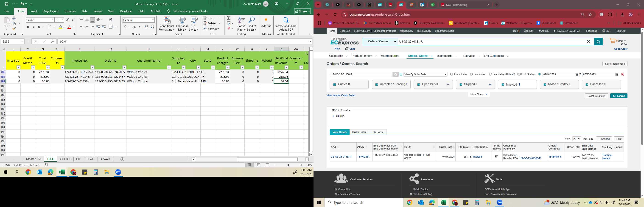Toggle the Invoiced 1 checkbox
This screenshot has height=207, width=644.
click(503, 85)
